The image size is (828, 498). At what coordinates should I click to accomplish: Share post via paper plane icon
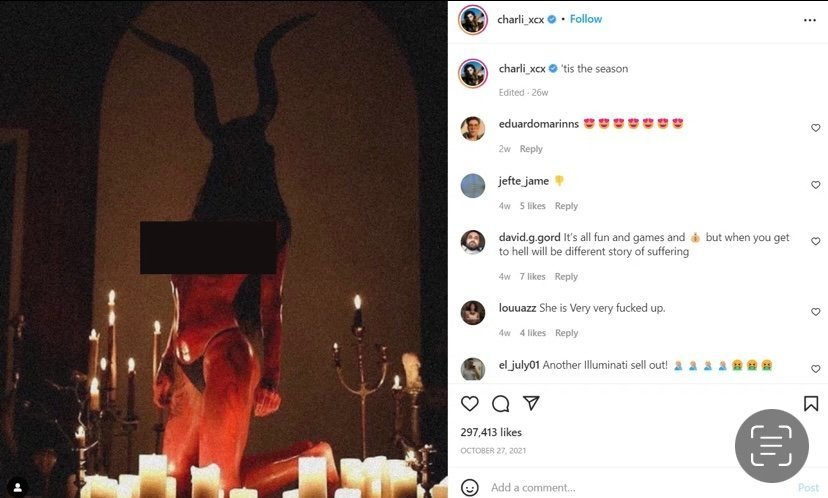click(531, 403)
